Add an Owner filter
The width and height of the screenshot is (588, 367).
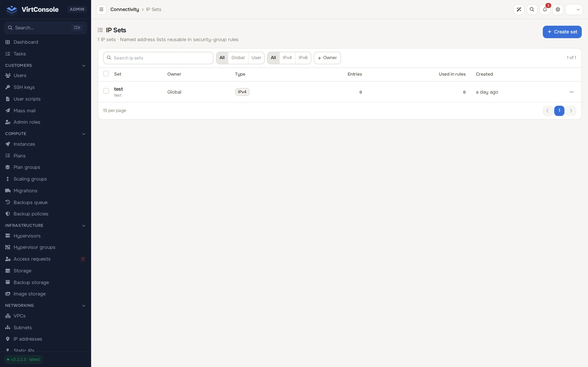click(327, 58)
